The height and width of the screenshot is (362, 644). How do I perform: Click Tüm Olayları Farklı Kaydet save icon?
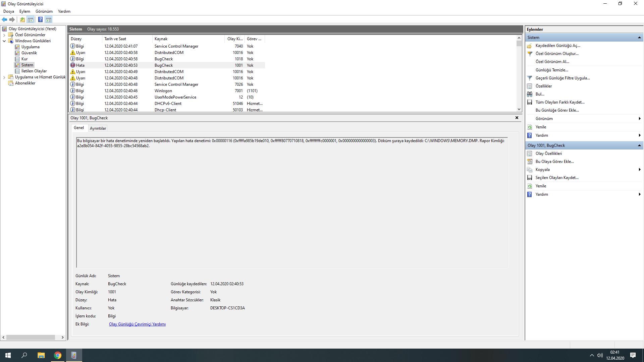[530, 102]
